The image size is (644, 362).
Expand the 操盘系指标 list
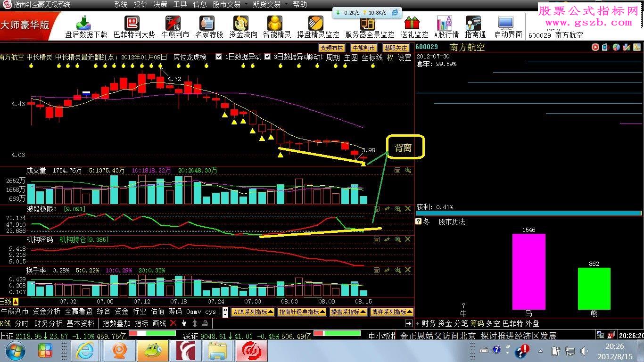(x=348, y=312)
